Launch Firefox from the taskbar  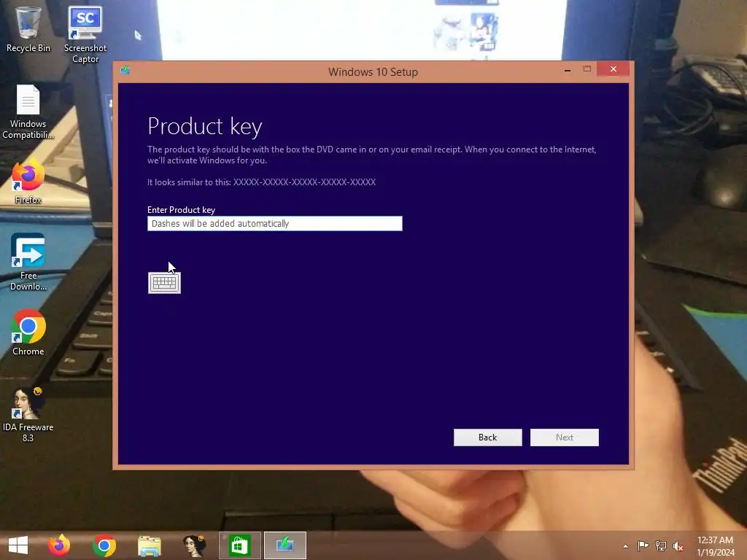click(x=59, y=545)
